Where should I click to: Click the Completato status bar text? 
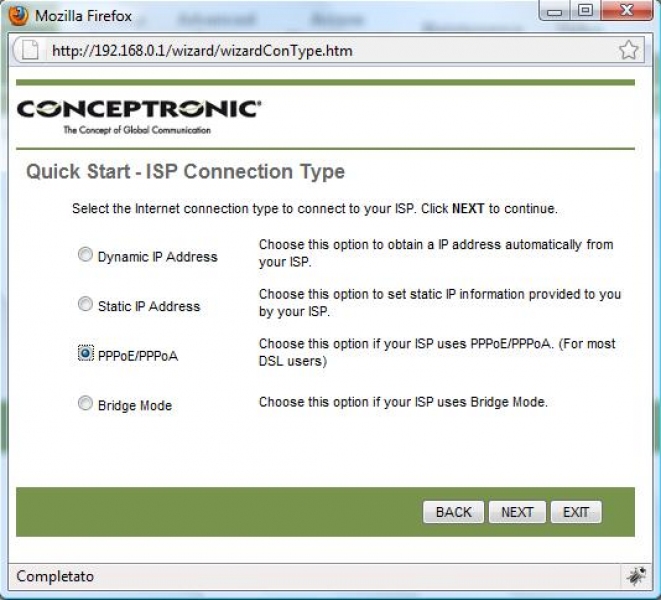[x=53, y=576]
